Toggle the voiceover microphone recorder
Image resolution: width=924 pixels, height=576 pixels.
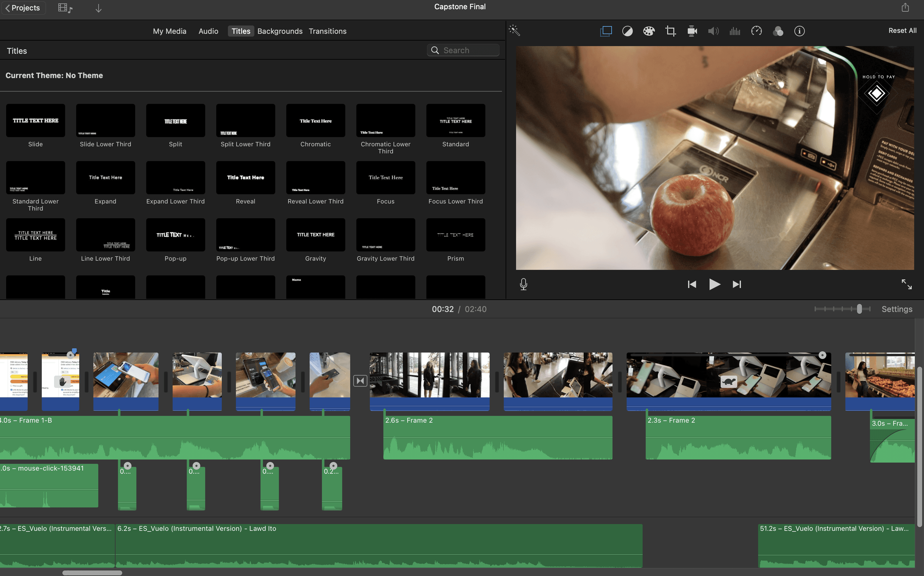523,284
